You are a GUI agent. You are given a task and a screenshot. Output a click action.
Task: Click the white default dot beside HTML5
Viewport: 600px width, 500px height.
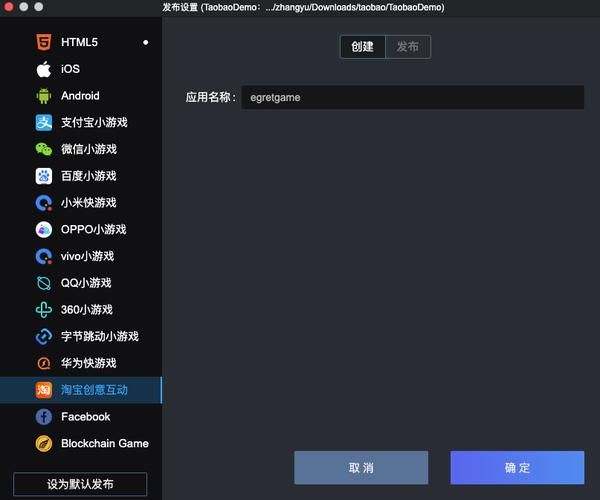145,42
